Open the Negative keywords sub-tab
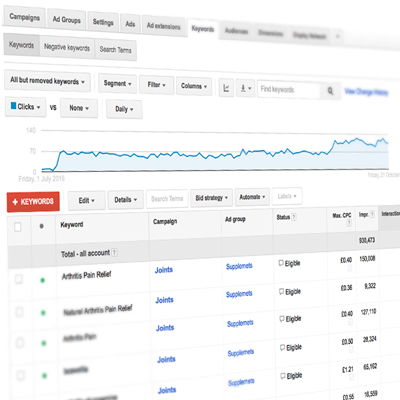This screenshot has height=400, width=400. [x=67, y=47]
